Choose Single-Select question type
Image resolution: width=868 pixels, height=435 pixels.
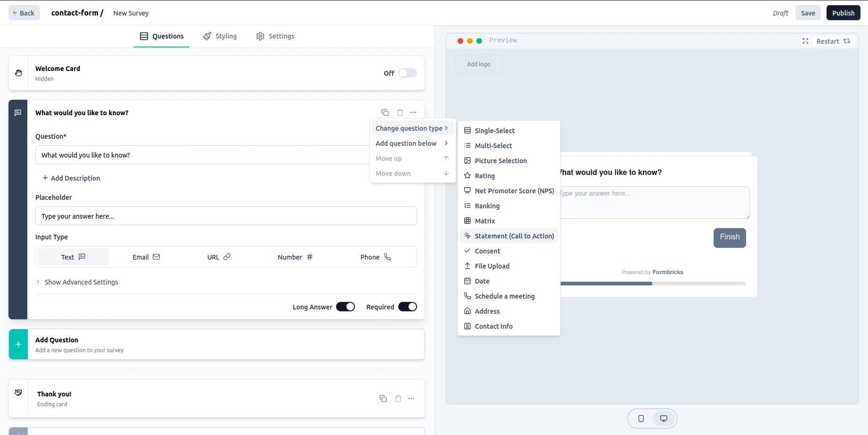[x=509, y=131]
